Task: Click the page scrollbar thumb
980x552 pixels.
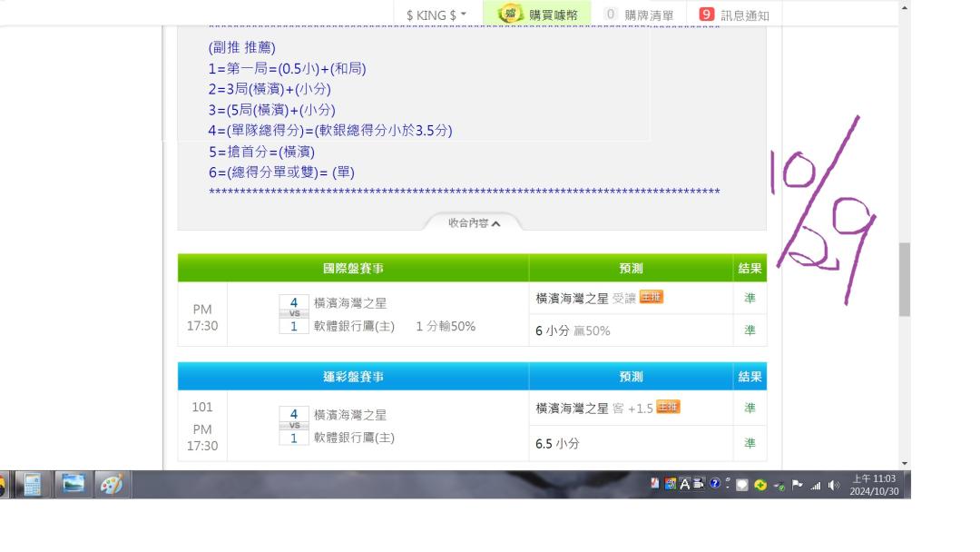Action: (x=905, y=280)
